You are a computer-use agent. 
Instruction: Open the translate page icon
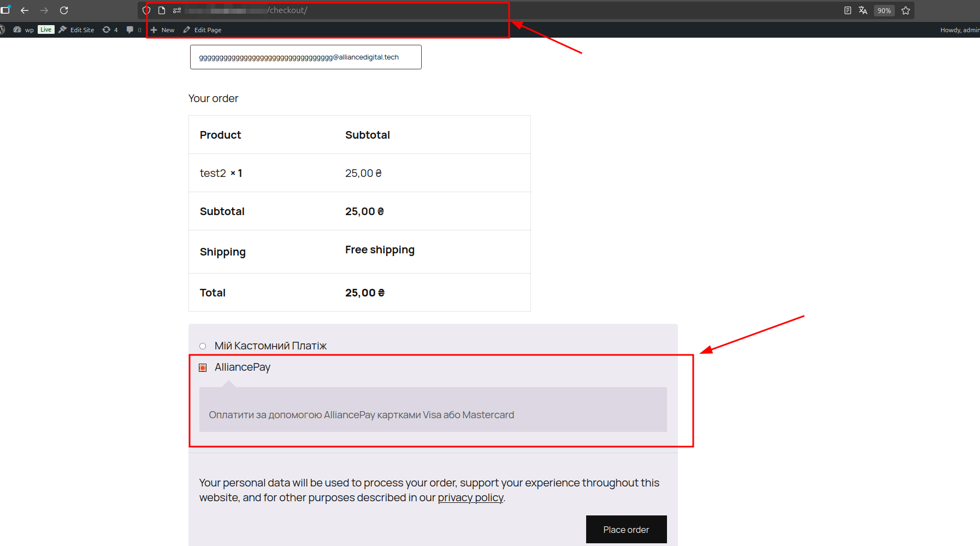[863, 10]
